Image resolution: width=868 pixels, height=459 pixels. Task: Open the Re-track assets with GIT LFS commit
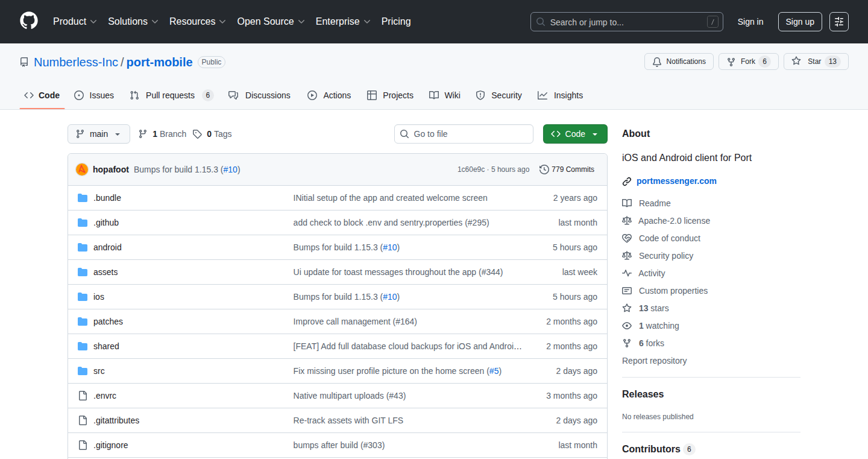tap(348, 420)
